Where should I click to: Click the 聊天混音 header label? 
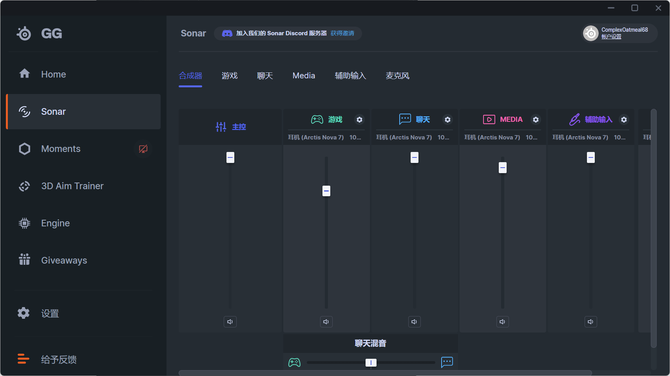pyautogui.click(x=370, y=343)
